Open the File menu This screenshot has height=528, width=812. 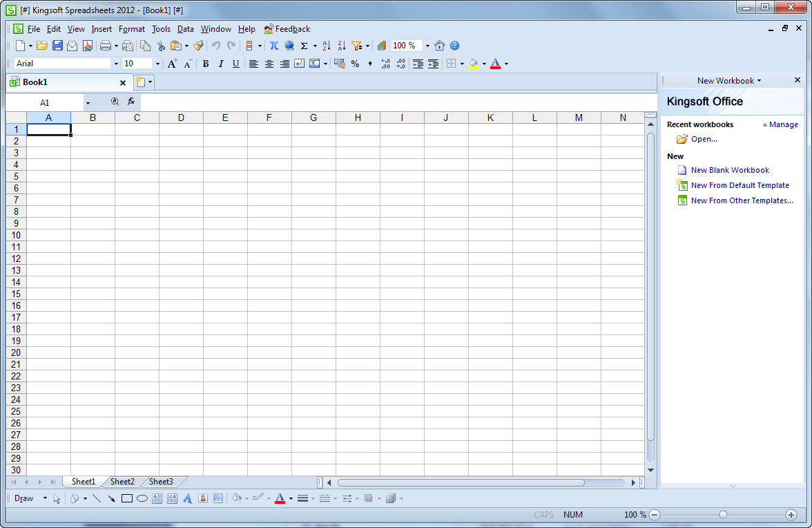34,29
